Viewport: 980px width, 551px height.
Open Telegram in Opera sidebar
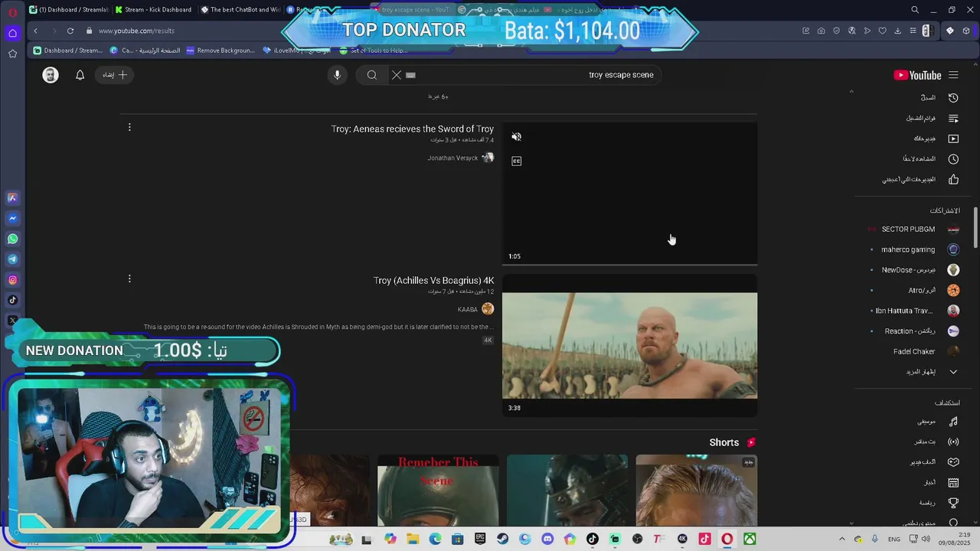[x=12, y=259]
